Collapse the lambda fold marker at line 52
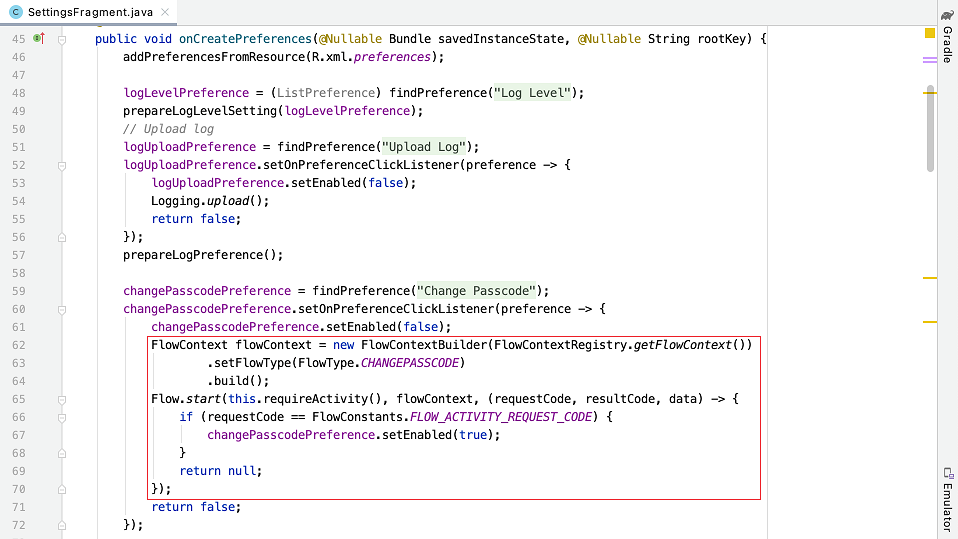The width and height of the screenshot is (958, 539). pyautogui.click(x=62, y=166)
